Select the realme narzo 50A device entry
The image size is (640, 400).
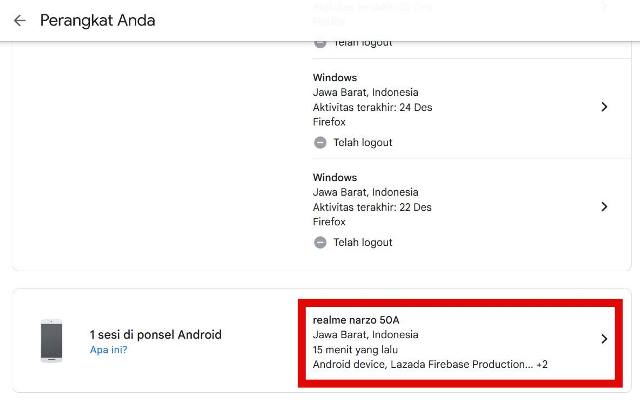coord(460,342)
